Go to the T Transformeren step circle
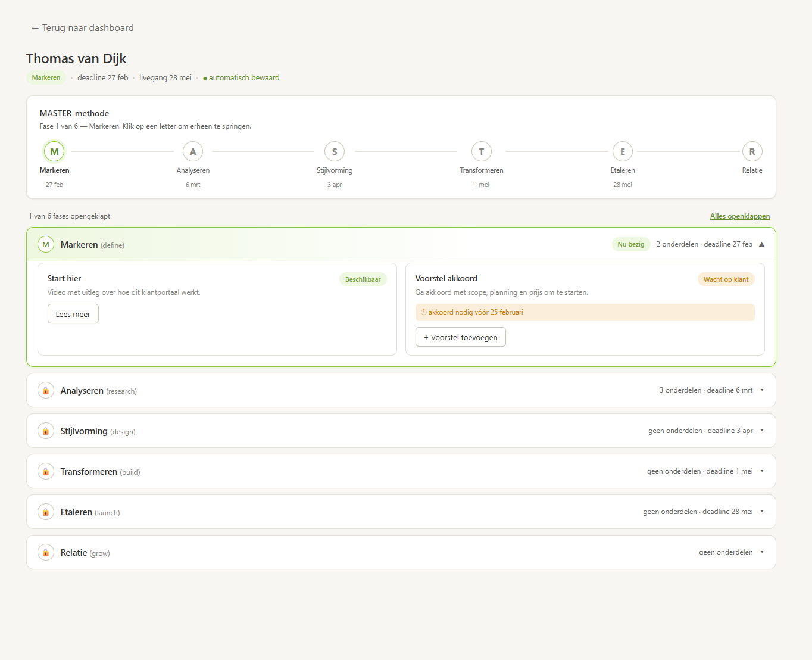 [x=482, y=151]
